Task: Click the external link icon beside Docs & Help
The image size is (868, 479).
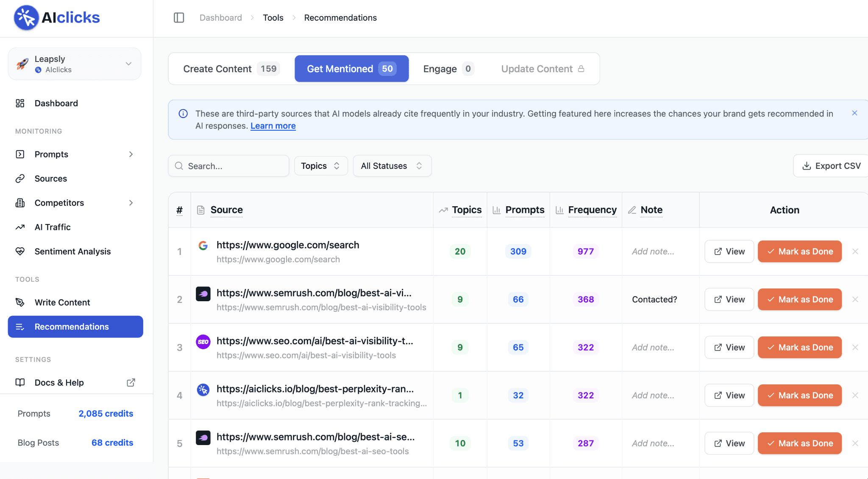Action: point(131,382)
